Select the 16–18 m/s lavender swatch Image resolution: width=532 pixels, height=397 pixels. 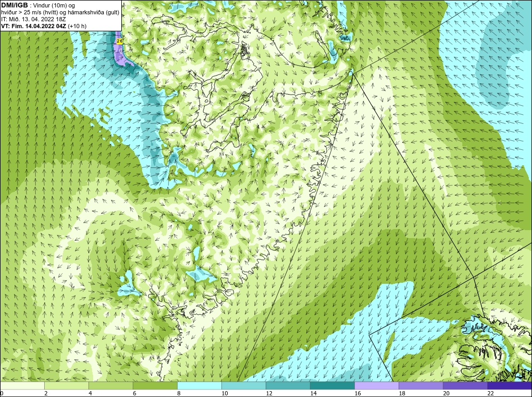point(377,386)
